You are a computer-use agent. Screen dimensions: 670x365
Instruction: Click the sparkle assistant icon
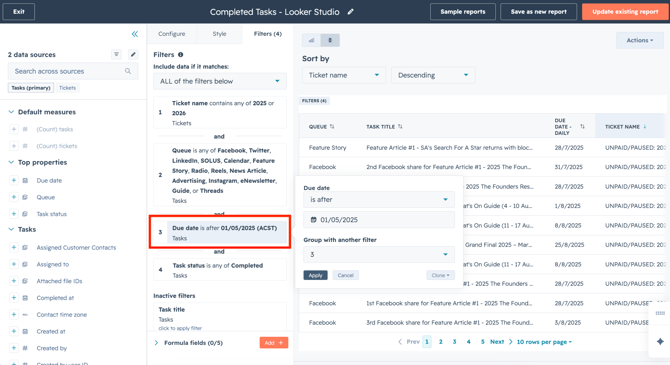660,341
